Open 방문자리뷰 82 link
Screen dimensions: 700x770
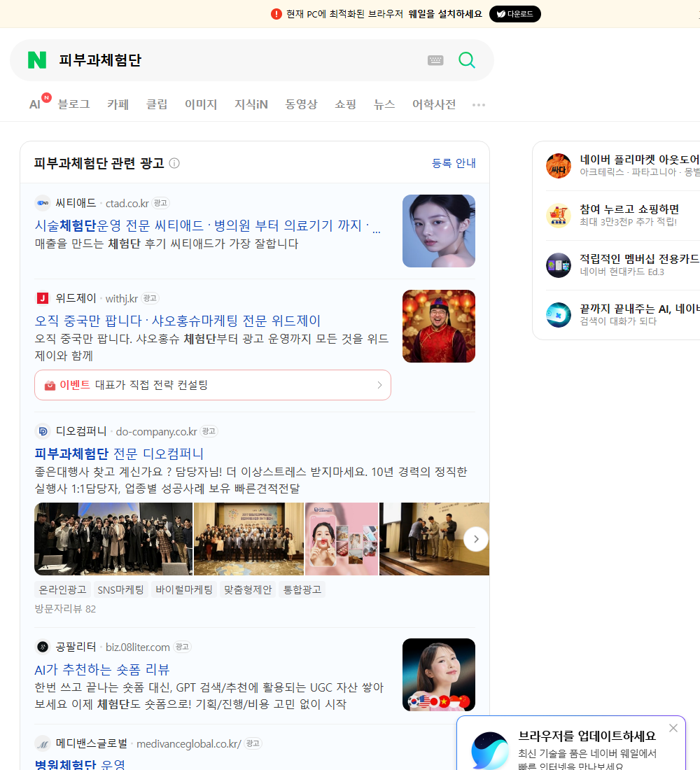(x=65, y=609)
